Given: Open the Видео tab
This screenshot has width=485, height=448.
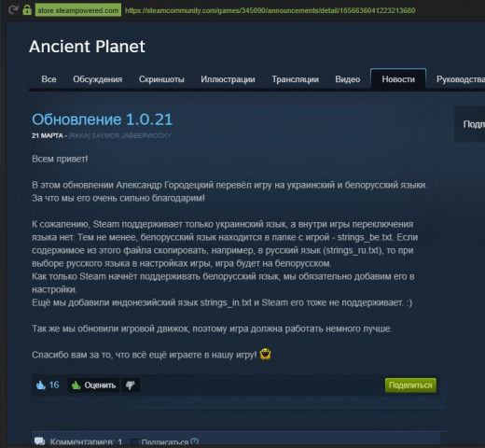Looking at the screenshot, I should (x=348, y=79).
